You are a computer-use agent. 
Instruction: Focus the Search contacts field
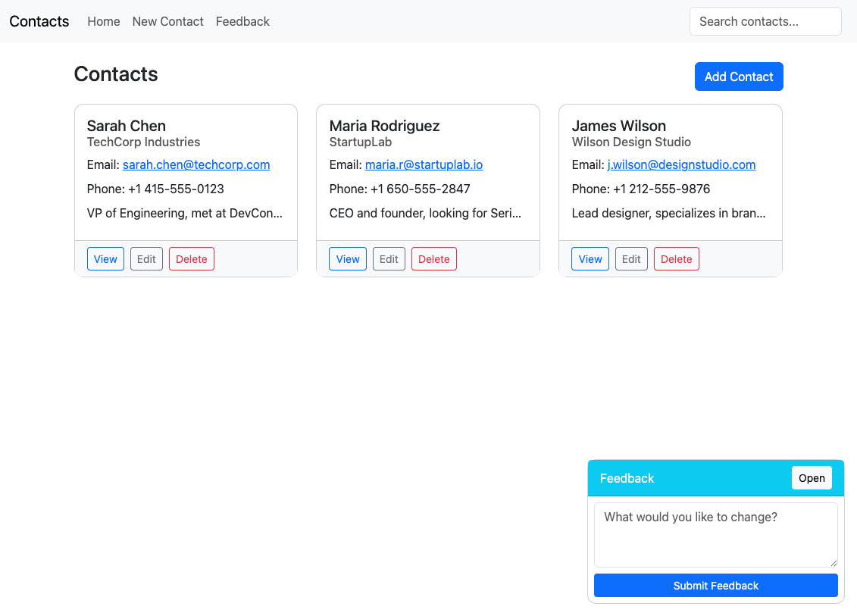point(765,21)
